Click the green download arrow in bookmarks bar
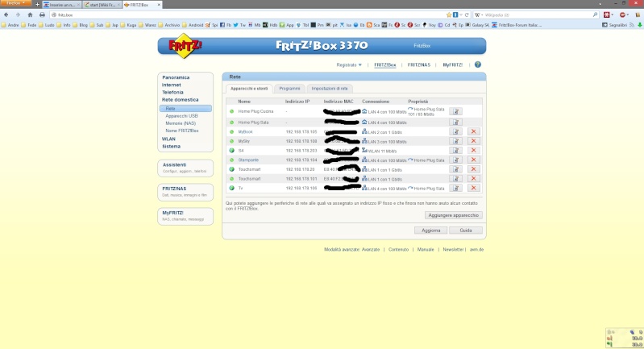The width and height of the screenshot is (644, 349). (639, 25)
